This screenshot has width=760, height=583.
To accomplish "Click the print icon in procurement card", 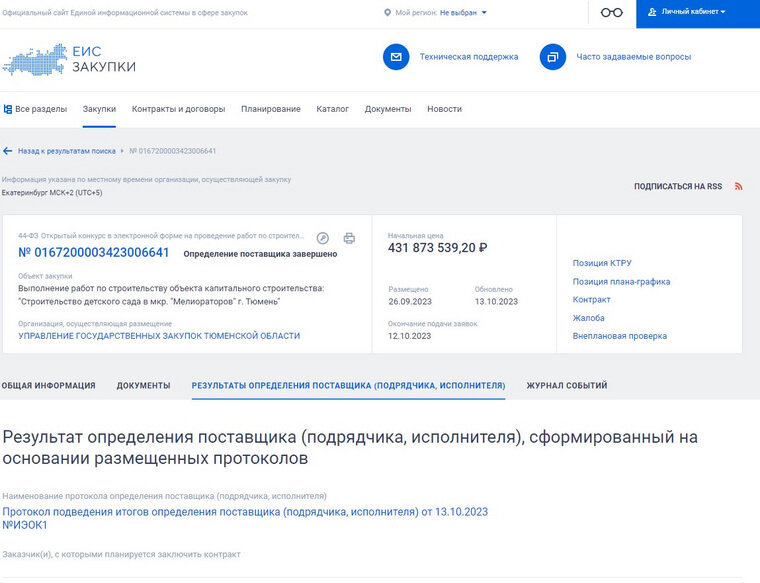I will (x=349, y=238).
